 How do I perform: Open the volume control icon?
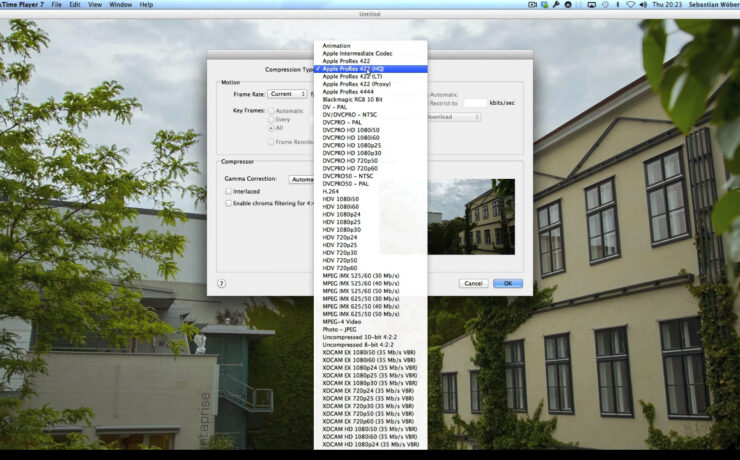tap(643, 5)
